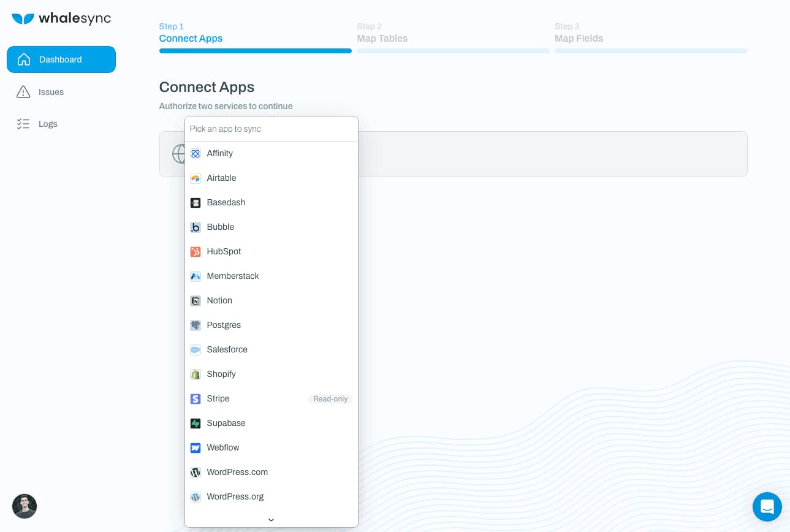Open the Dashboard home icon

pyautogui.click(x=24, y=59)
